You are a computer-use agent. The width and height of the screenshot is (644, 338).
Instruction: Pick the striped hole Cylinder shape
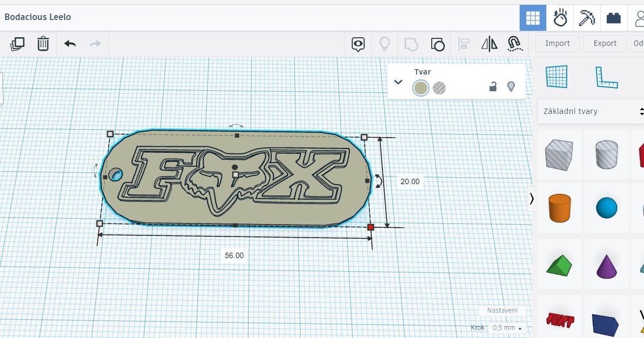(607, 154)
